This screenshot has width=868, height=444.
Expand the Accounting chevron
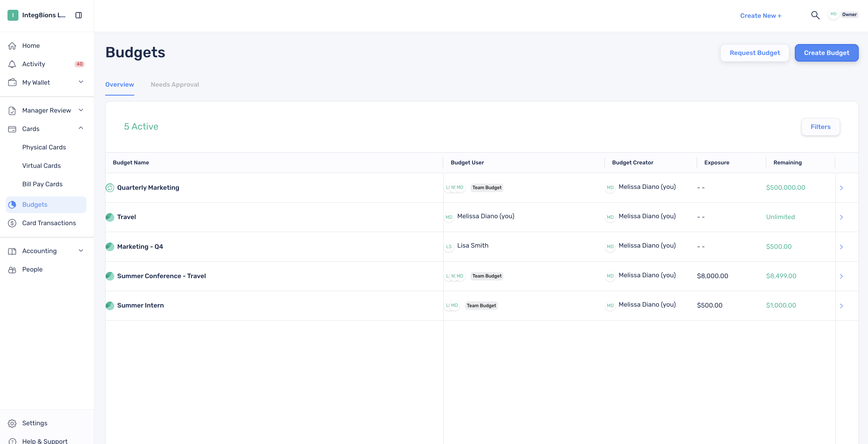pos(81,251)
